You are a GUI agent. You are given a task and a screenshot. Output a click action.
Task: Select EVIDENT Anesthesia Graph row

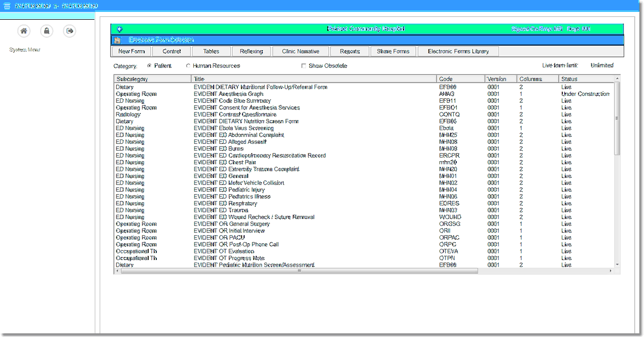point(364,94)
